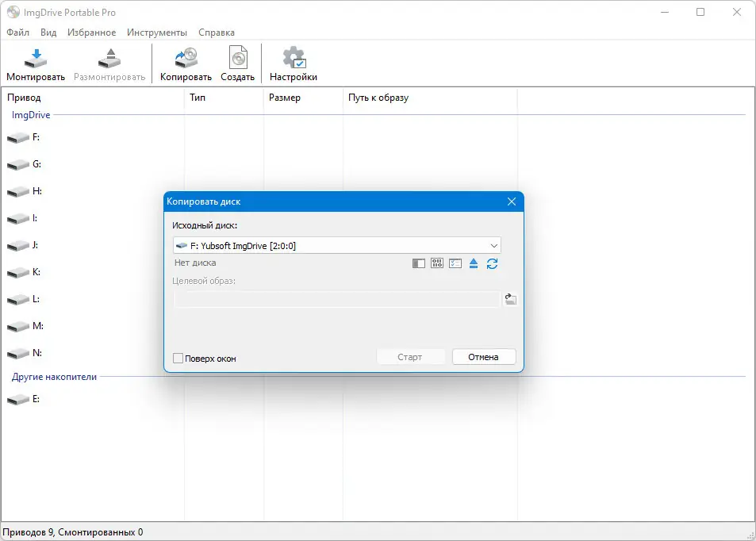This screenshot has height=541, width=756.
Task: Click the Размонтировать toolbar icon
Action: pyautogui.click(x=109, y=64)
